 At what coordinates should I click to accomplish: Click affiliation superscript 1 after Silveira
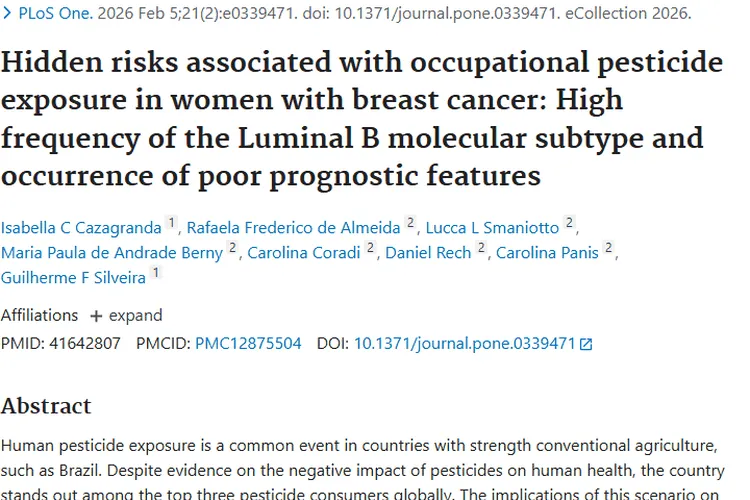[156, 273]
